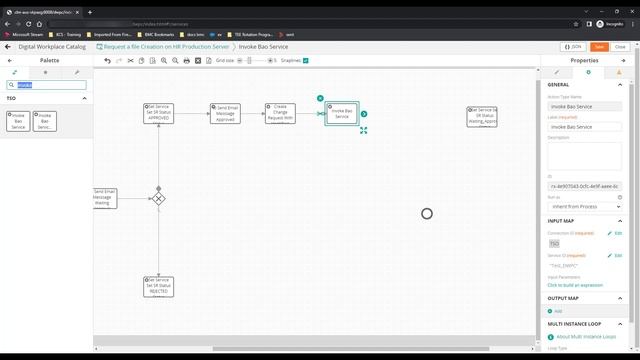Collapse the Properties panel with its arrow
Viewport: 640px width, 360px height.
[x=623, y=60]
